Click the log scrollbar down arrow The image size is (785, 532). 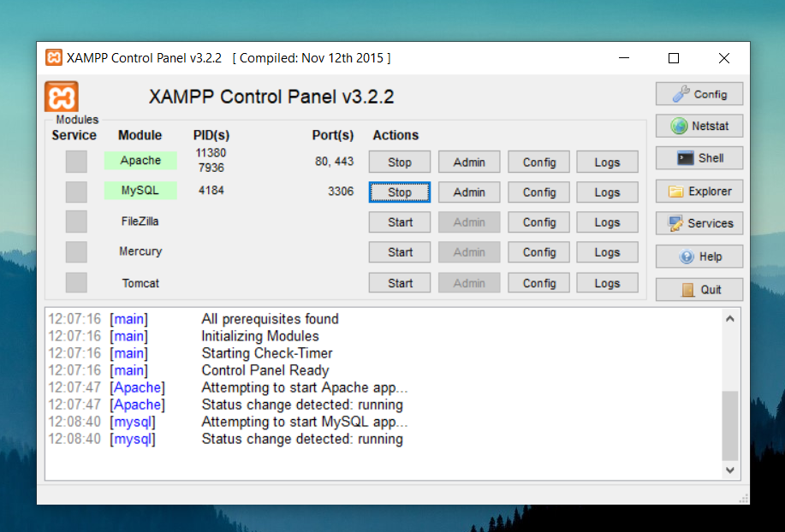click(x=729, y=470)
